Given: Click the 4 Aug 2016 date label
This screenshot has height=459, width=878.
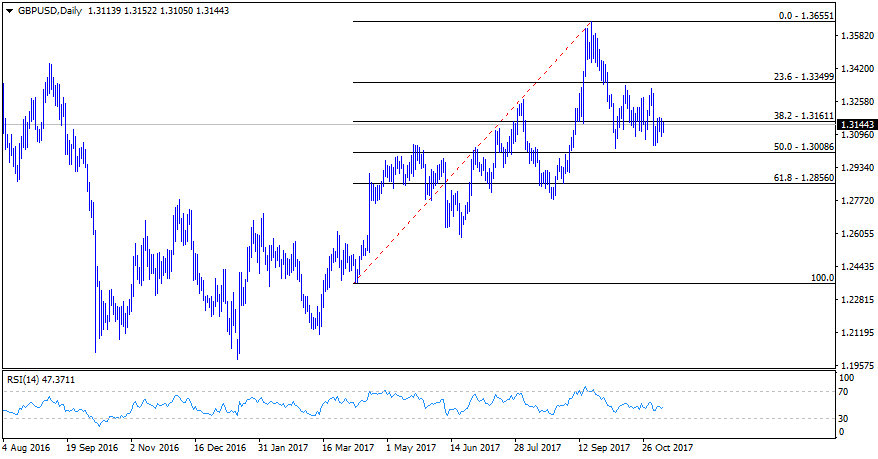Looking at the screenshot, I should click(x=27, y=448).
